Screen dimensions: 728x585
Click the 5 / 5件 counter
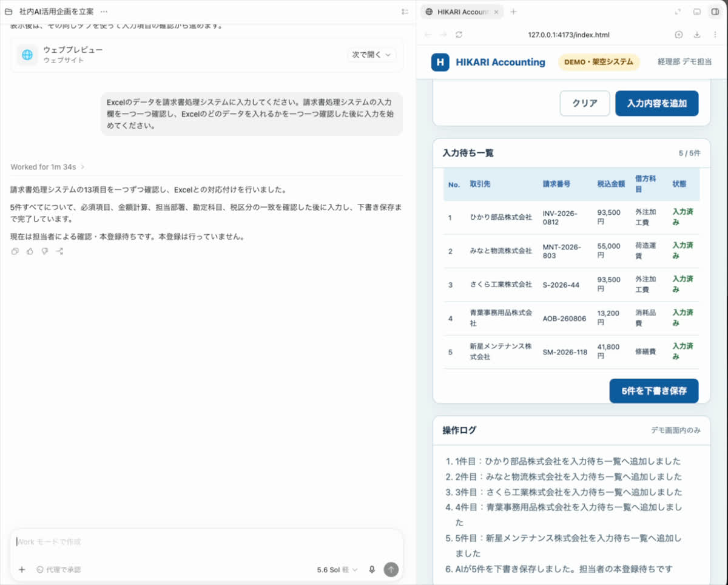tap(689, 154)
